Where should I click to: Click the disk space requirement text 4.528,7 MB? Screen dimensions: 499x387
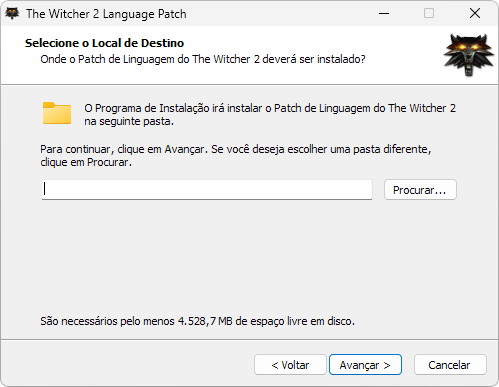point(197,321)
